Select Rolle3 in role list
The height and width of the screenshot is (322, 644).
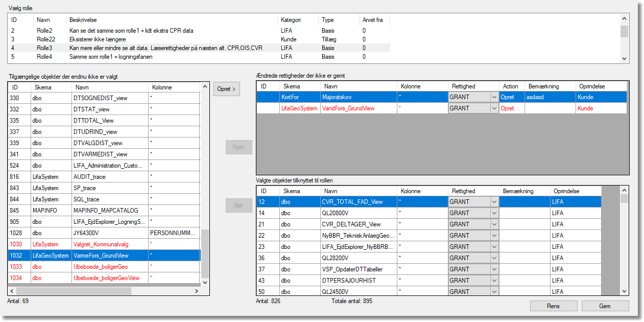tap(45, 48)
